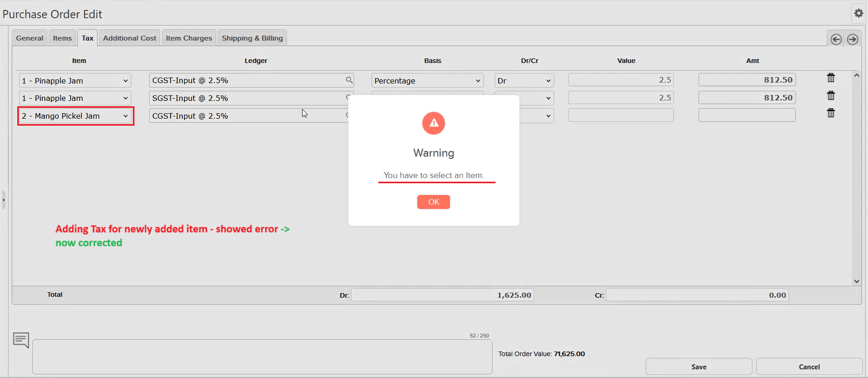Select the Tax tab
Viewport: 868px width, 378px height.
coord(87,38)
